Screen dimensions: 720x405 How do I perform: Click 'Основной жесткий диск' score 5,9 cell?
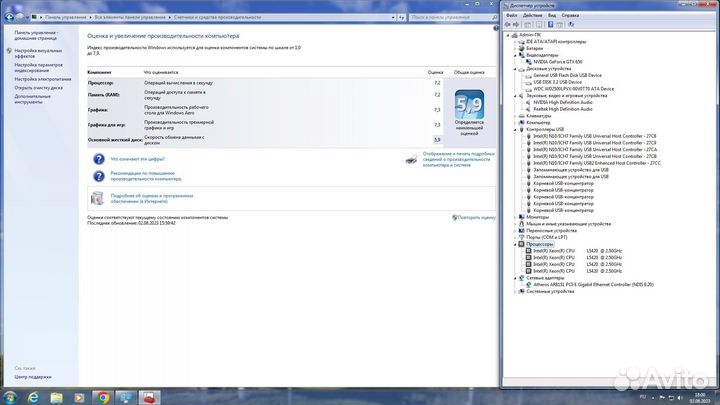(x=437, y=140)
